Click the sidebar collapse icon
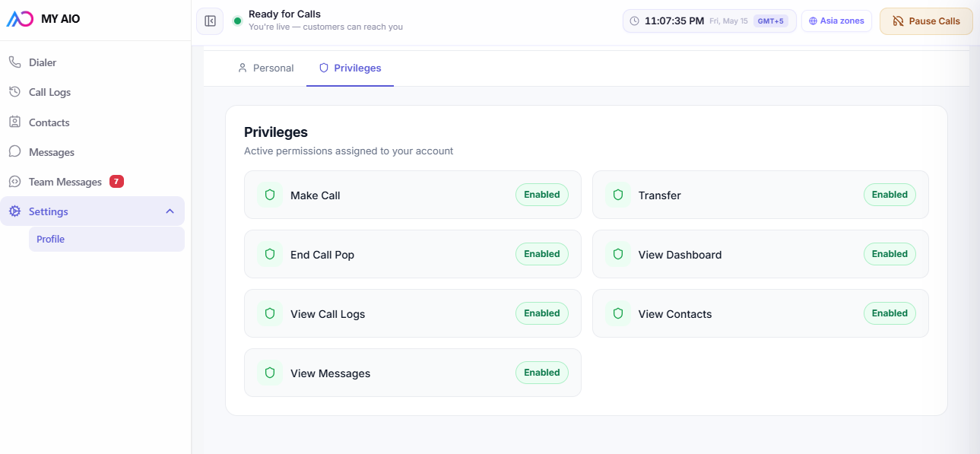 tap(210, 21)
